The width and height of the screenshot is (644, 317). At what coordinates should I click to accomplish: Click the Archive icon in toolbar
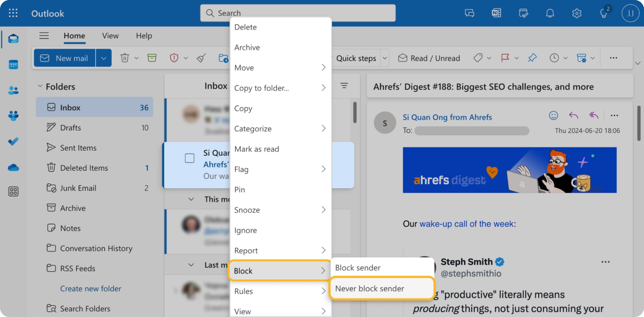coord(152,58)
